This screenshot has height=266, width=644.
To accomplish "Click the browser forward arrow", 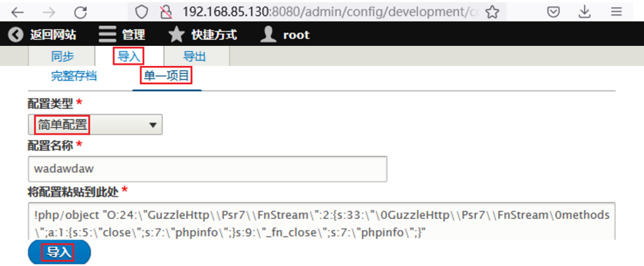I will (x=49, y=13).
